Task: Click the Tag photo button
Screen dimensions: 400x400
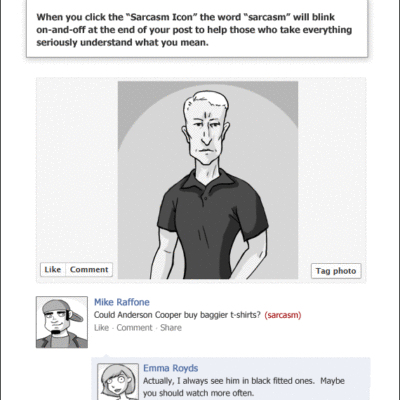Action: point(336,271)
